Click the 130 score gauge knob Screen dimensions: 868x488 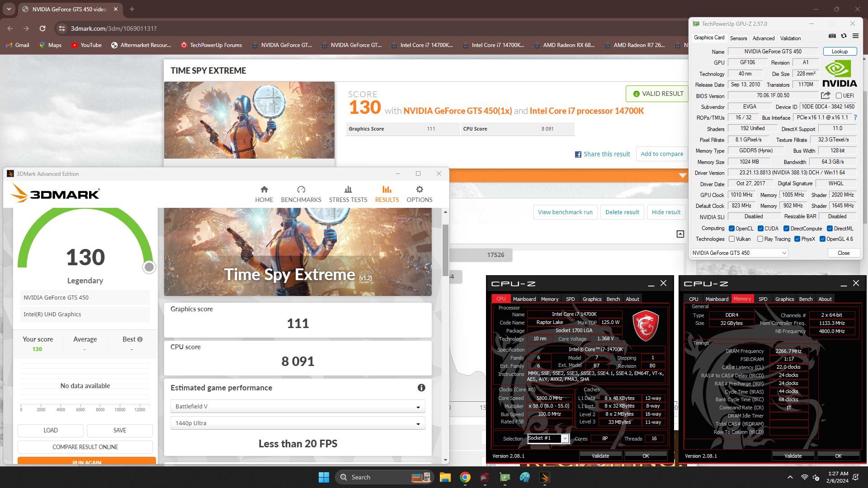[149, 267]
